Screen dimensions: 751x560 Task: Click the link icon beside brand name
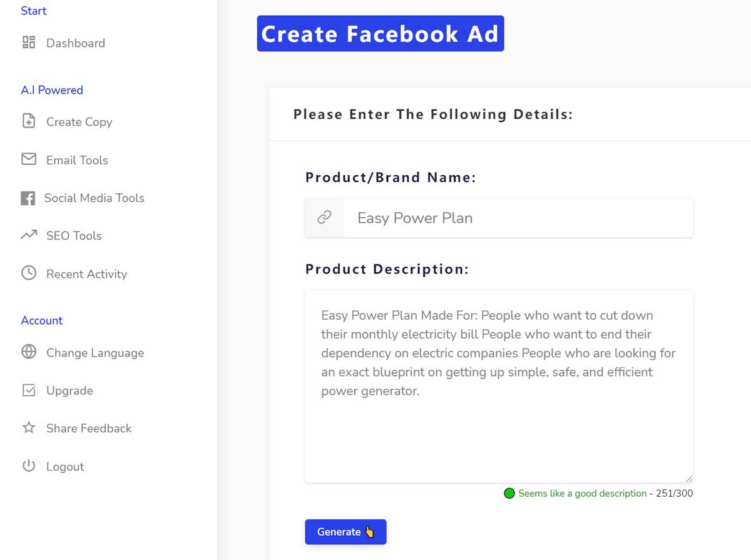pos(324,218)
